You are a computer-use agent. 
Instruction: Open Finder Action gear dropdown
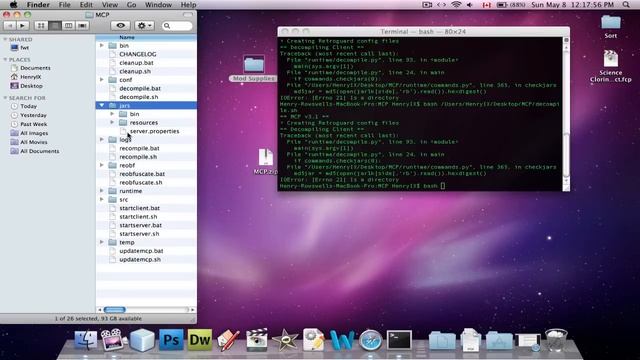click(x=144, y=26)
